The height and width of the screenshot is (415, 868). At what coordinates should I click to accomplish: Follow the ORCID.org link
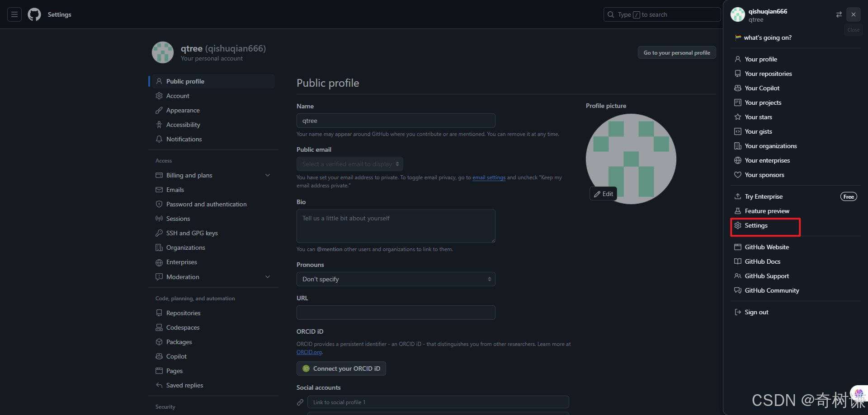309,352
